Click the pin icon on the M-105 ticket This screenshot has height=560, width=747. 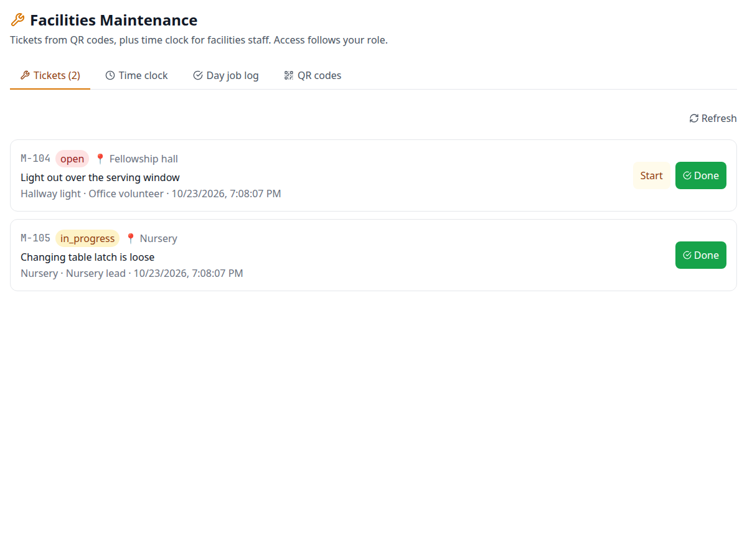[x=131, y=238]
